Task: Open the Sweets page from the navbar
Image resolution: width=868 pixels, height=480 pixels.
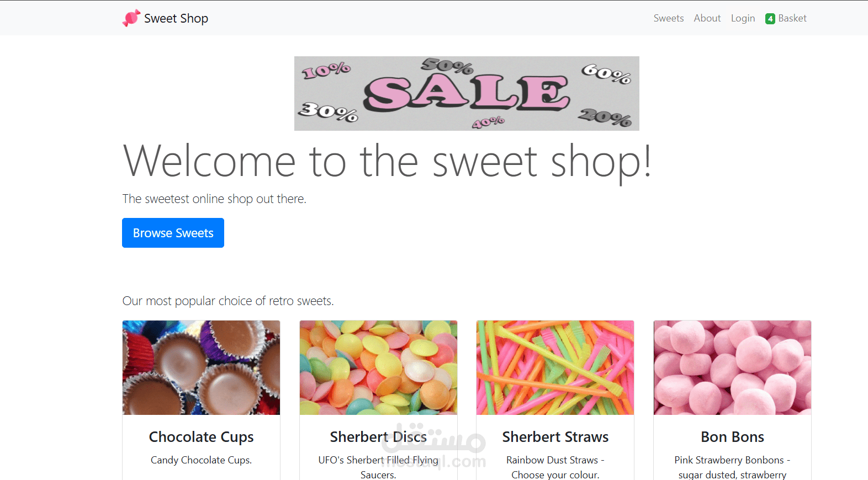Action: [668, 18]
